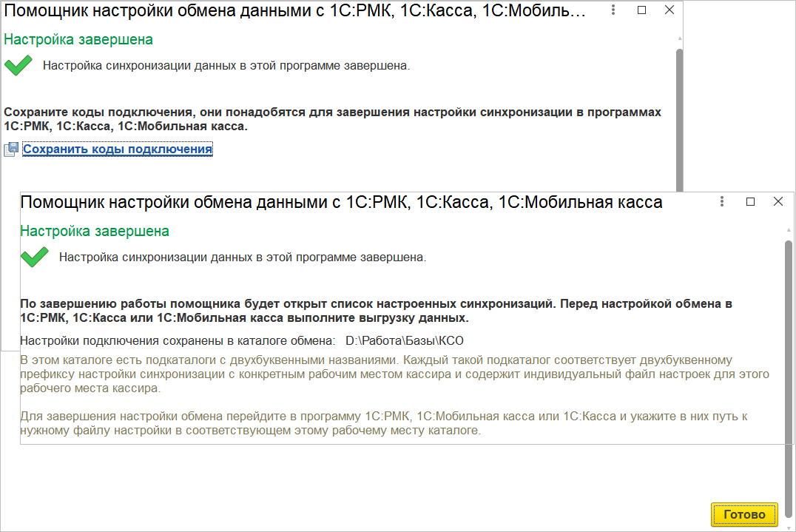
Task: Click the scroll-down arrow below the front scrollbar
Action: [x=789, y=528]
